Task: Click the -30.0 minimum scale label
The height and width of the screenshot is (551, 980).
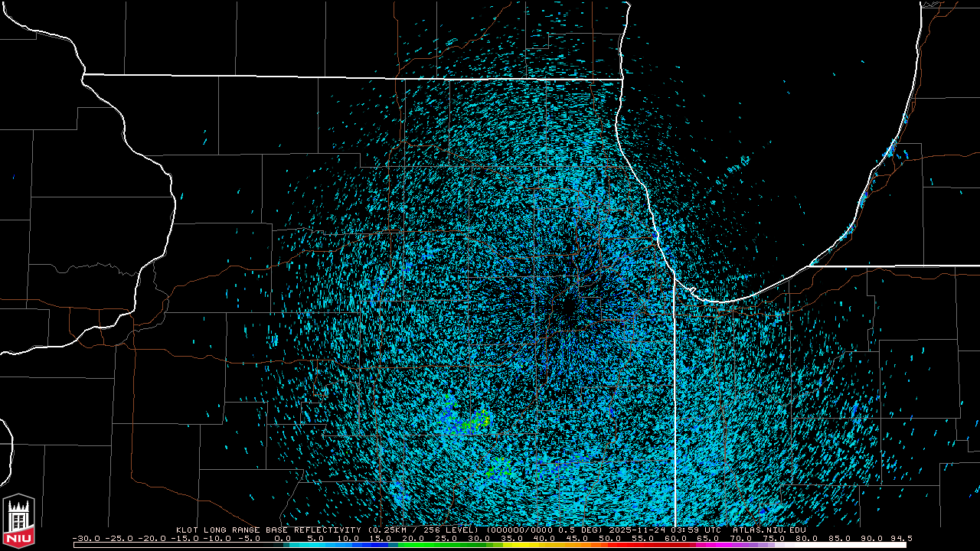Action: tap(85, 538)
